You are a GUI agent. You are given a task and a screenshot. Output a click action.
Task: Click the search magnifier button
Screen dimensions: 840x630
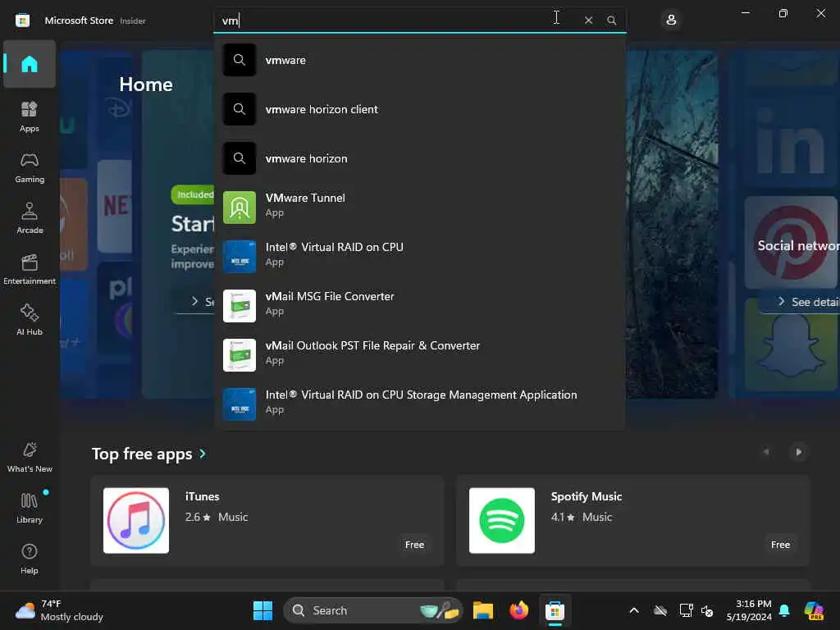(x=611, y=21)
